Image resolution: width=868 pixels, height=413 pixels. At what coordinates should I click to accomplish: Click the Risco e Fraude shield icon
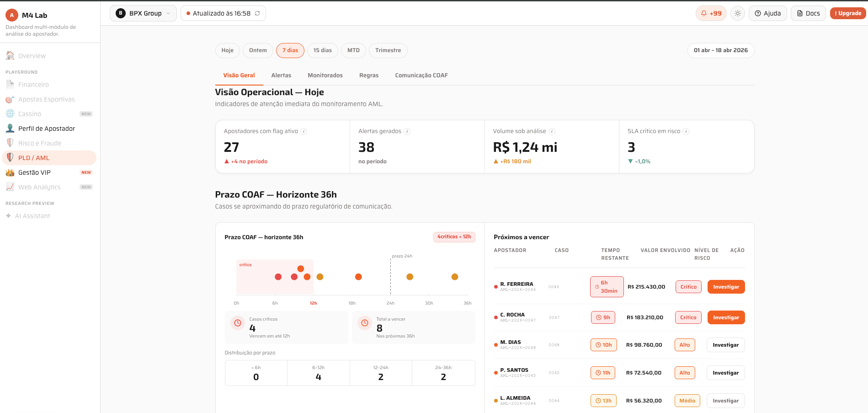(x=10, y=143)
